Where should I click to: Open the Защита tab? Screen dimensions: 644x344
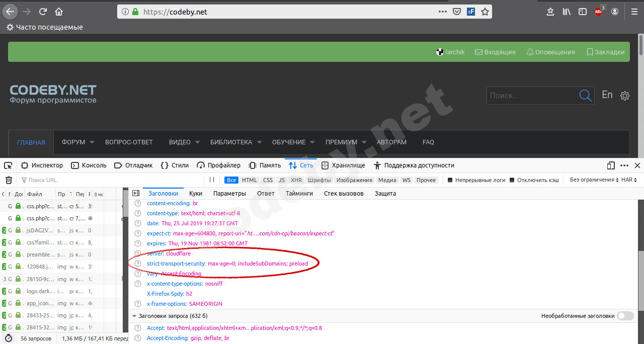(385, 193)
